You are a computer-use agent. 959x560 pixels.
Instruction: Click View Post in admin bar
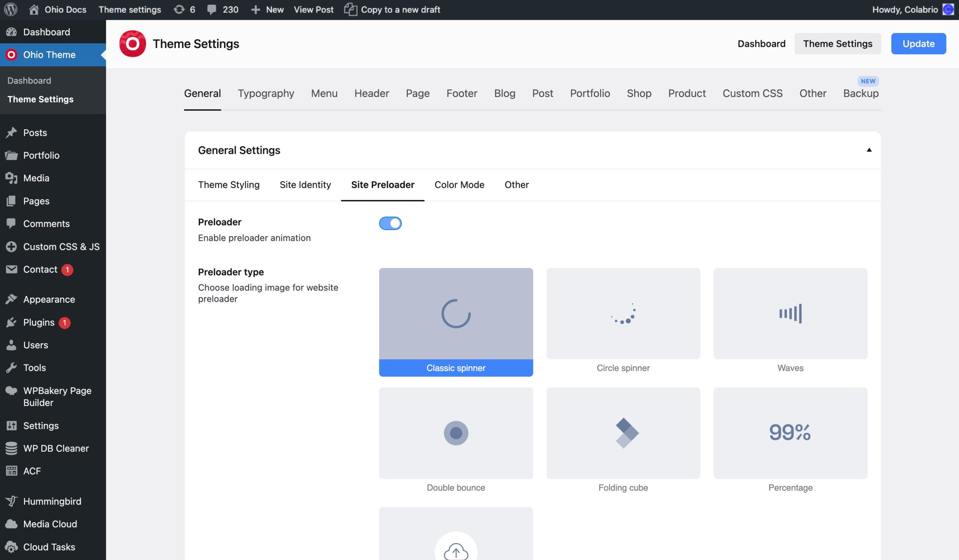coord(314,9)
